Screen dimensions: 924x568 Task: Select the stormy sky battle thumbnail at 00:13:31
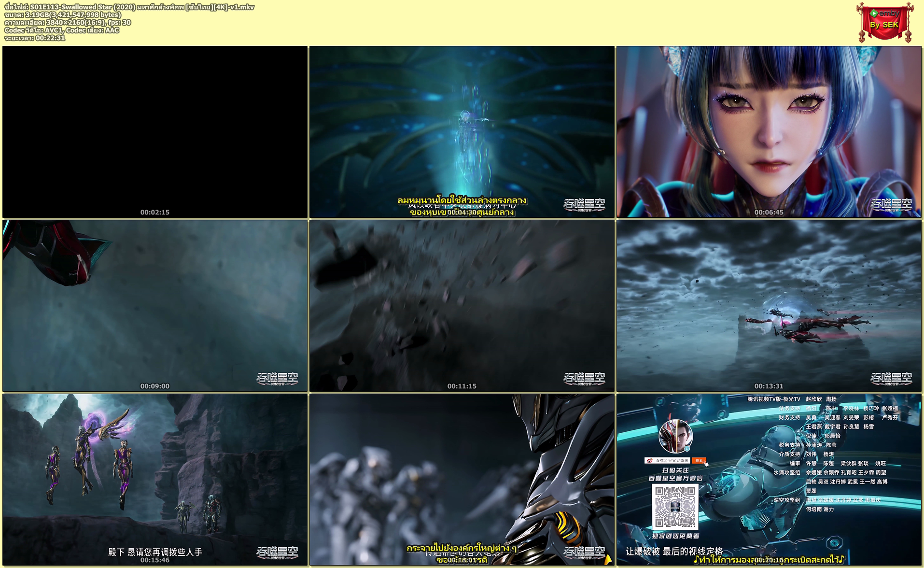(769, 306)
